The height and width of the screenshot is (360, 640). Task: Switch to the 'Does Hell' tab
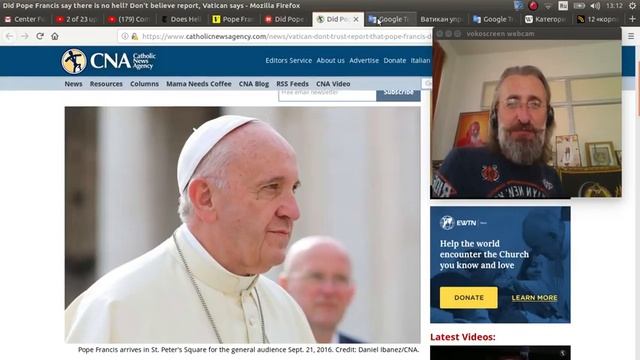pos(182,19)
